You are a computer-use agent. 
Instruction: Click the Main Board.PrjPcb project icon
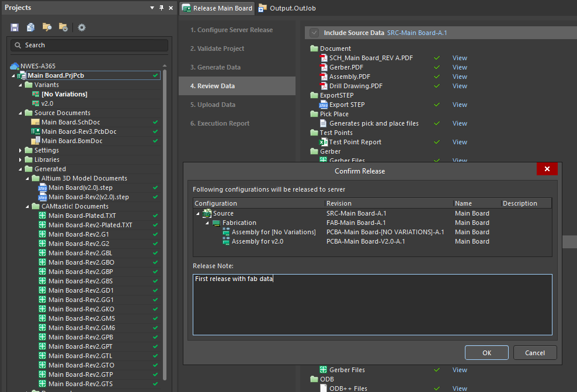click(22, 75)
